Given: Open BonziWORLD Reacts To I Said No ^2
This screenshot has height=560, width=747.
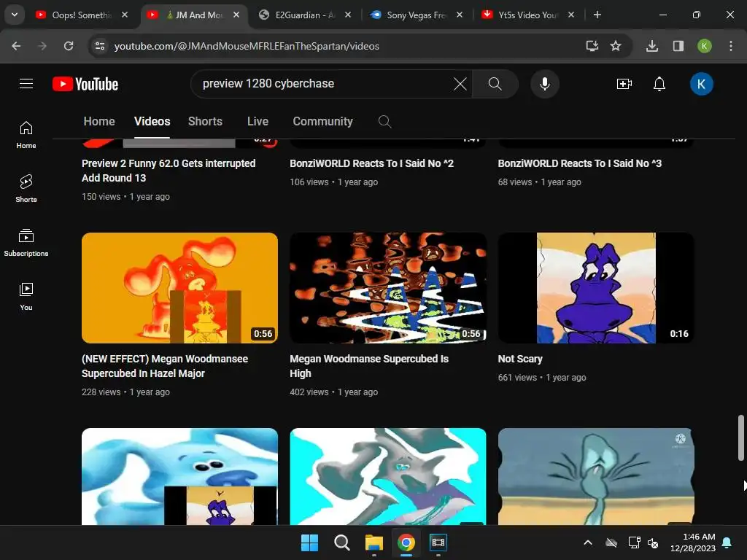Looking at the screenshot, I should point(371,163).
